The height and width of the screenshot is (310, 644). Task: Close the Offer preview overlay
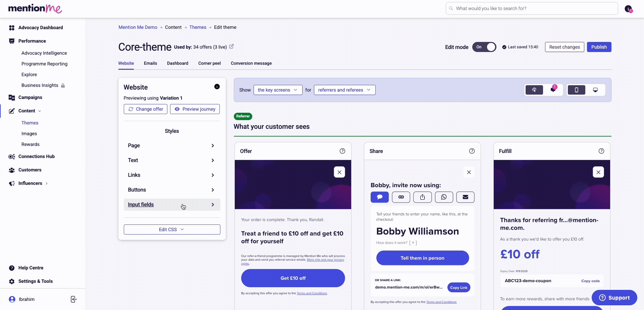coord(339,172)
